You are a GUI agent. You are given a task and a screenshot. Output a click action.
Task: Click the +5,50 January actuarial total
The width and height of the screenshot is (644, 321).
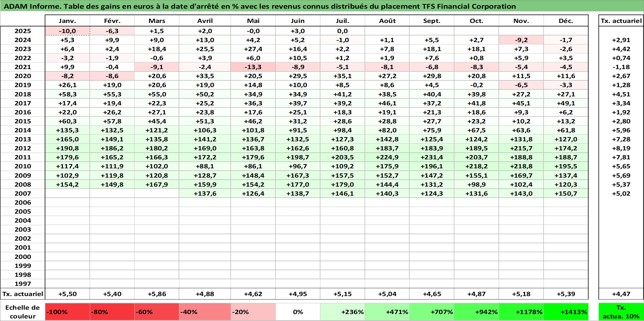tap(67, 294)
